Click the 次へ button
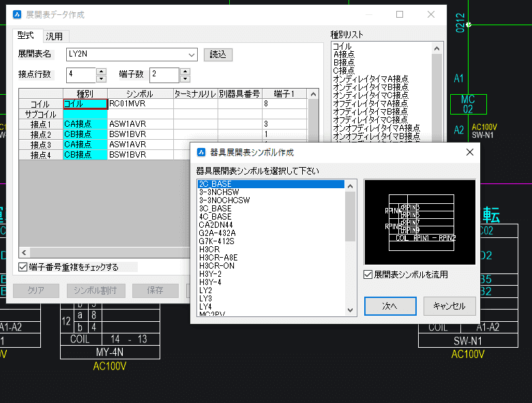The height and width of the screenshot is (403, 532). [x=390, y=306]
